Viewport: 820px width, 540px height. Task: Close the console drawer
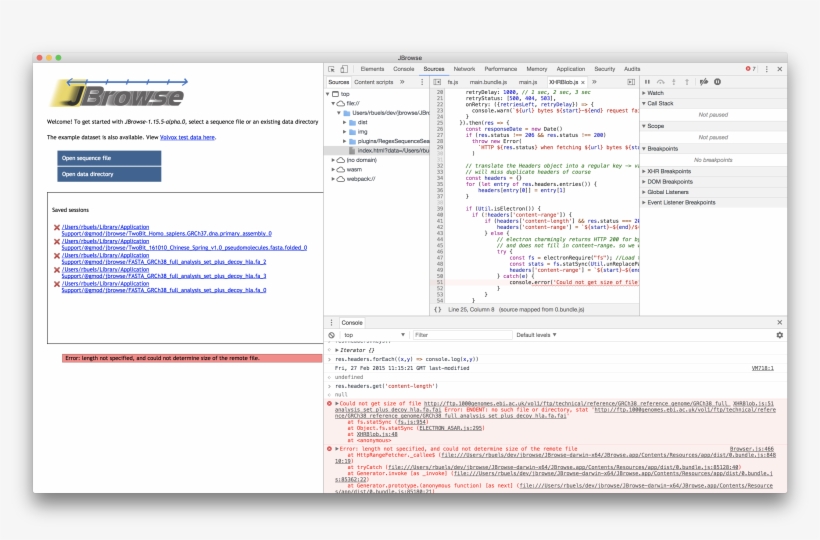click(x=779, y=322)
